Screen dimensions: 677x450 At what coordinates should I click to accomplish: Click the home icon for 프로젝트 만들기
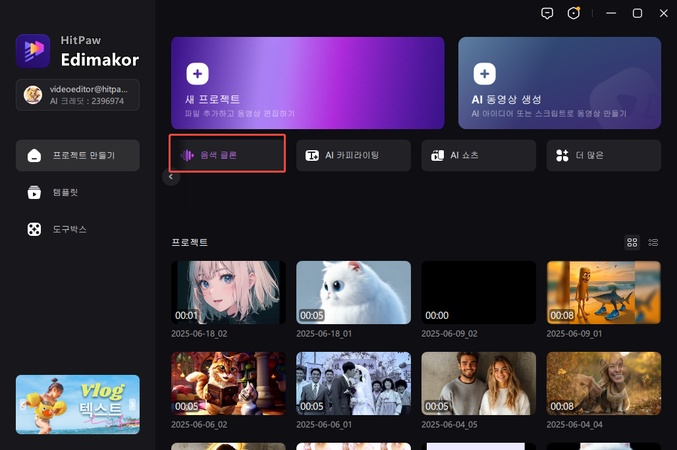click(x=34, y=155)
